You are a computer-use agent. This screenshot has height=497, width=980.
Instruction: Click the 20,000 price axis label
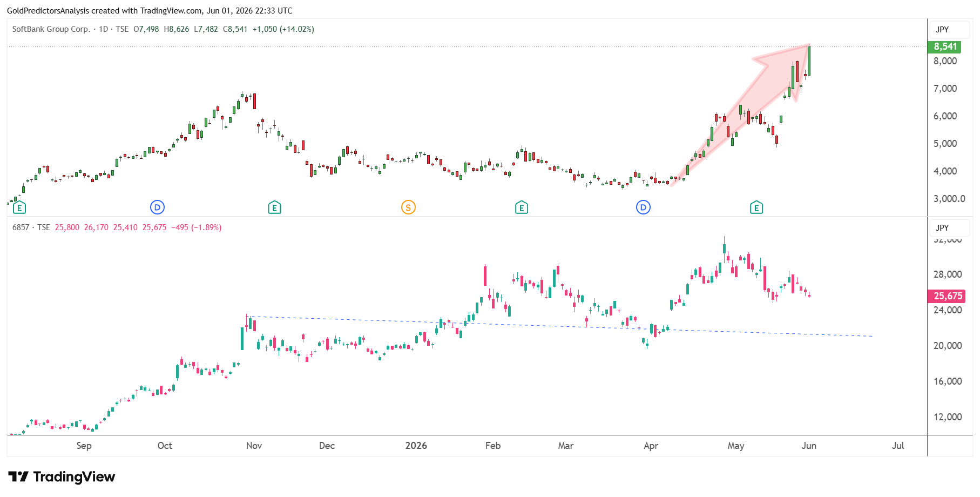pos(948,346)
